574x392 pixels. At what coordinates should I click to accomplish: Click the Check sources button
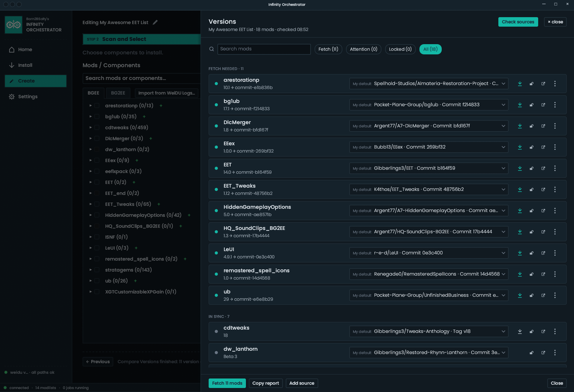point(518,22)
